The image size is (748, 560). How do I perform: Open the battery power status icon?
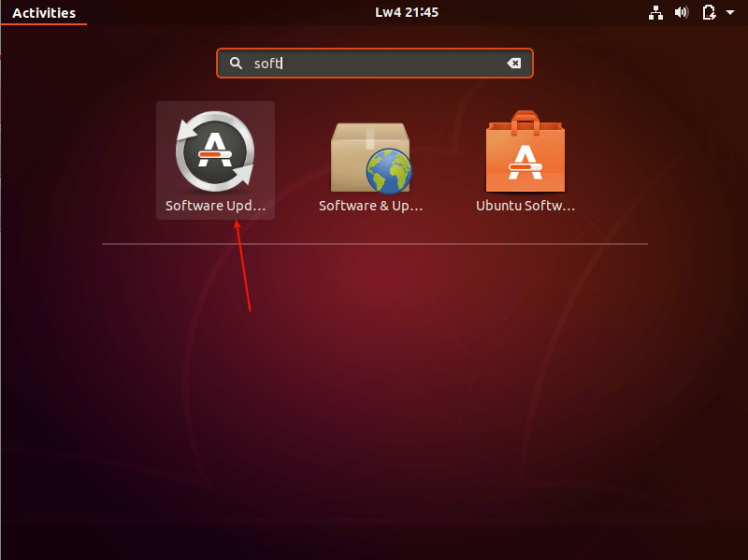[709, 12]
